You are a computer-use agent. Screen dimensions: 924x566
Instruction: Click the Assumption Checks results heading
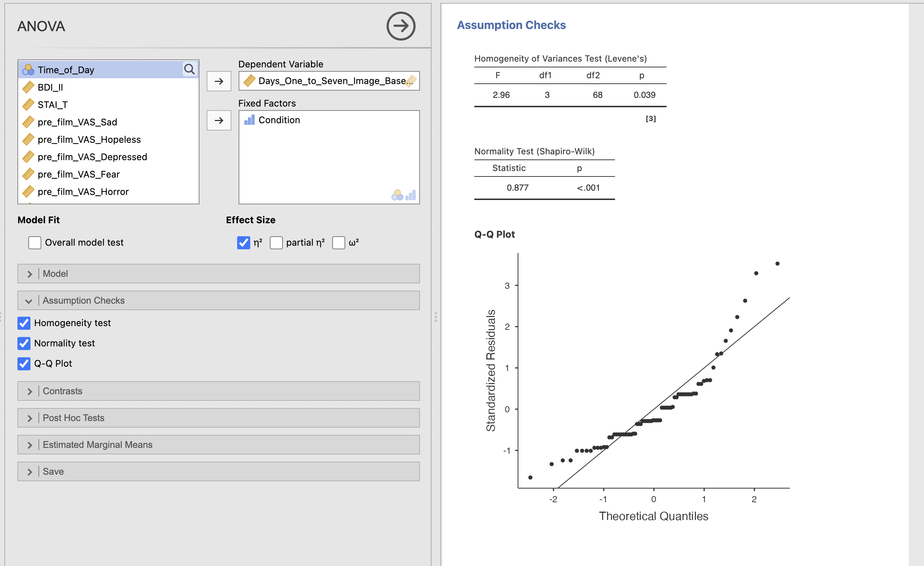(x=511, y=25)
